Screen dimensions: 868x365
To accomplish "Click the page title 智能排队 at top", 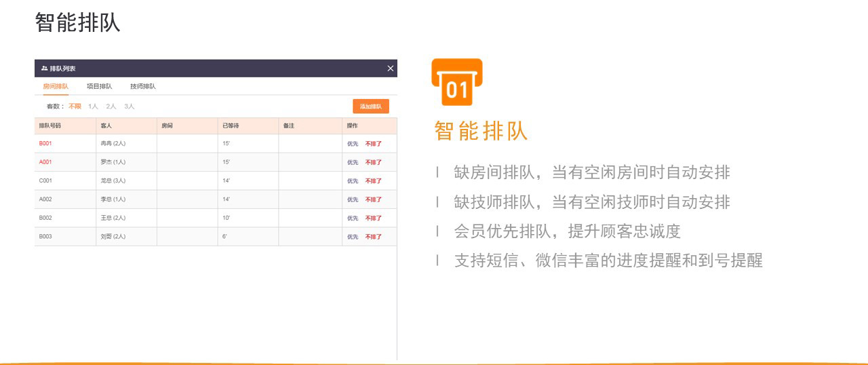I will tap(77, 22).
